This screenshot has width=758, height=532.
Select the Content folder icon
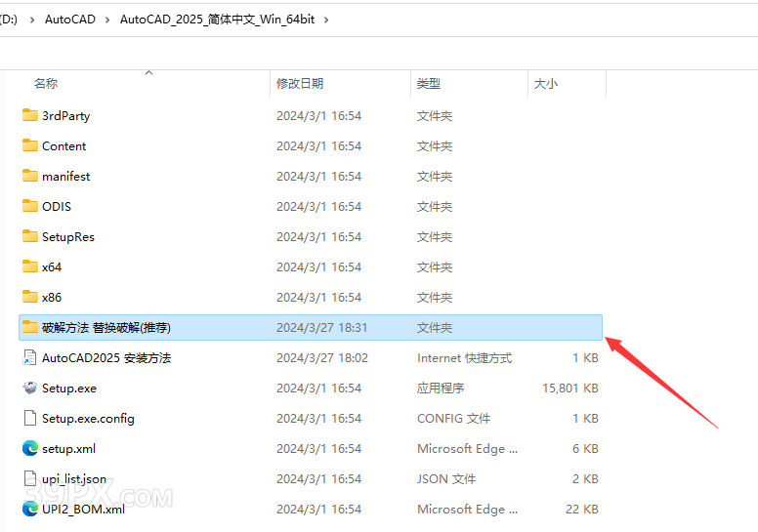pyautogui.click(x=30, y=145)
